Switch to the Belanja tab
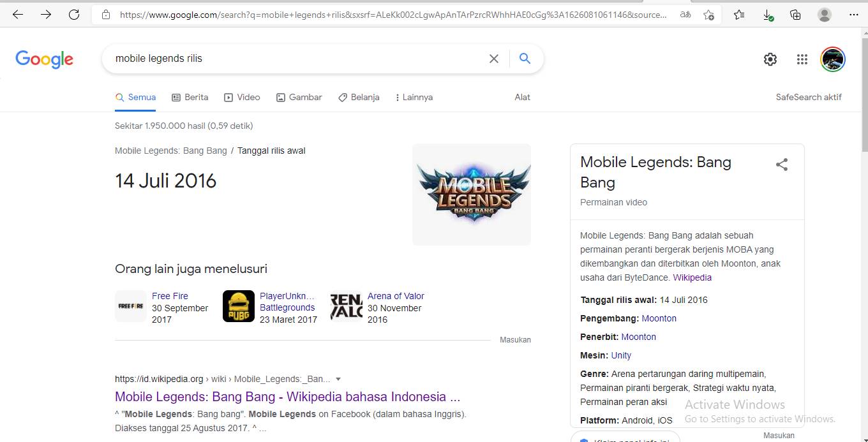 pyautogui.click(x=359, y=98)
